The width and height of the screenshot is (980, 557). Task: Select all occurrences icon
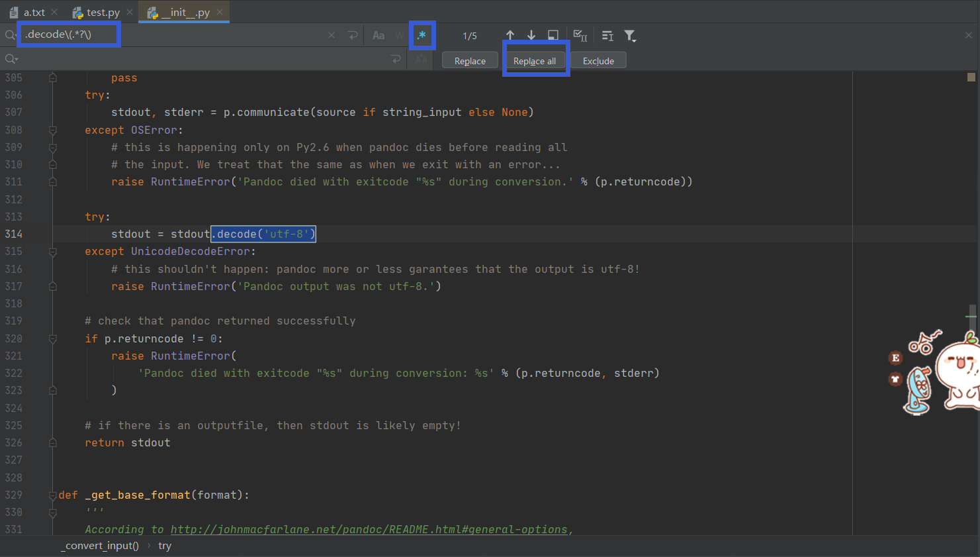(580, 35)
